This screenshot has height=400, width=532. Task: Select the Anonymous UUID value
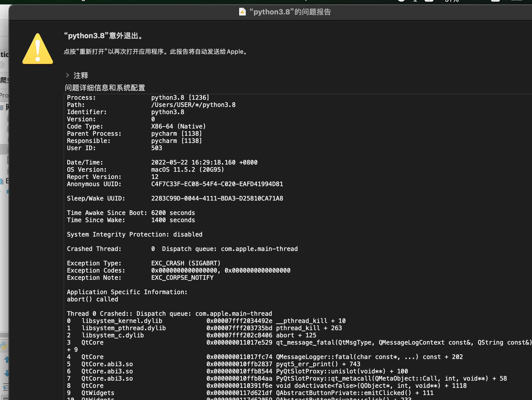217,184
